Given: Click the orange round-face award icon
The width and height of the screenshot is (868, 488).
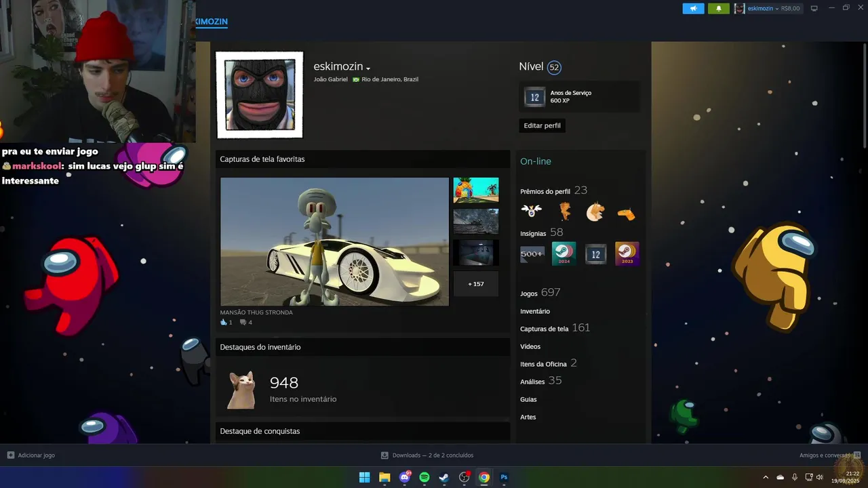Looking at the screenshot, I should pyautogui.click(x=595, y=211).
